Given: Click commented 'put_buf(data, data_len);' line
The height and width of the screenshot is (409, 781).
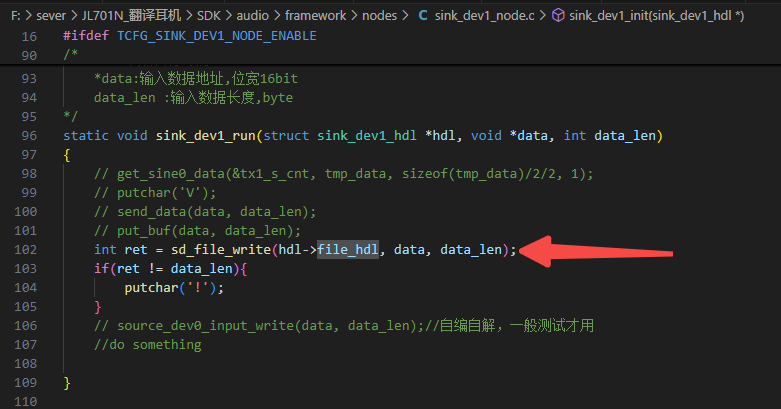Looking at the screenshot, I should point(198,231).
